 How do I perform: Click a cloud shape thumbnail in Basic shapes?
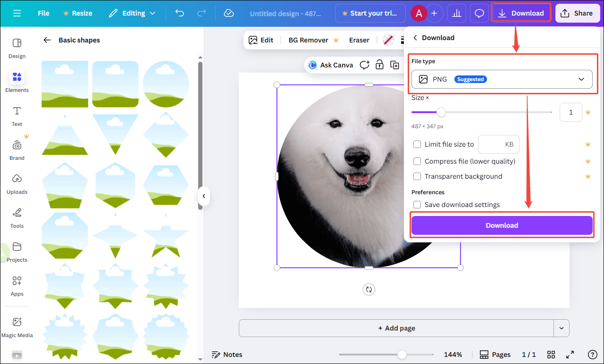tap(65, 84)
